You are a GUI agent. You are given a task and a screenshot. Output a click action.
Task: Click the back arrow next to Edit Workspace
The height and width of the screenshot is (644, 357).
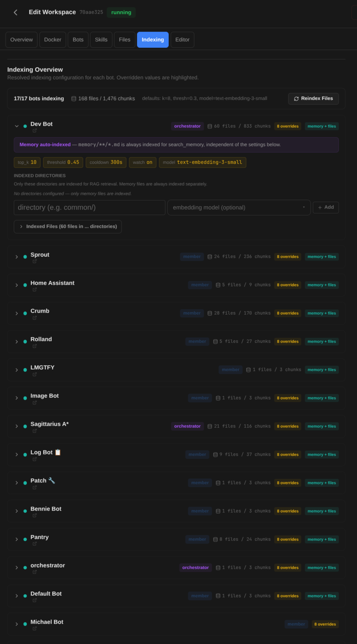[x=16, y=12]
